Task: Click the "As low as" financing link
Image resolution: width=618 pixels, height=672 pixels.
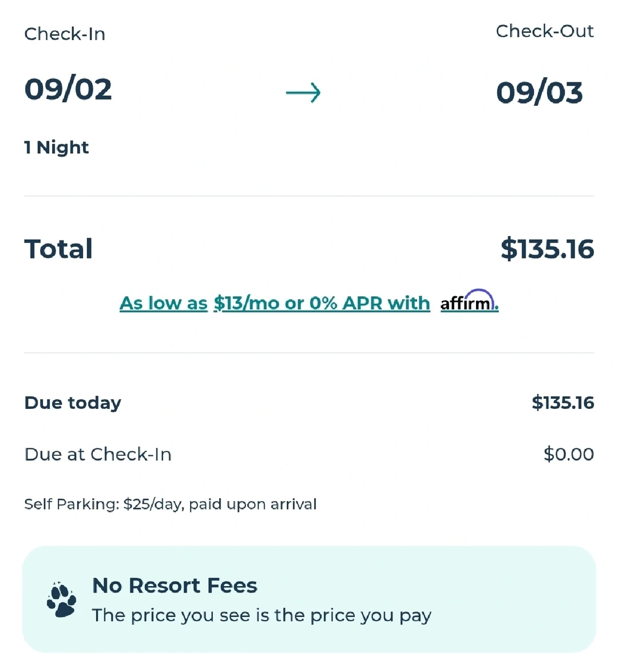Action: (x=164, y=303)
